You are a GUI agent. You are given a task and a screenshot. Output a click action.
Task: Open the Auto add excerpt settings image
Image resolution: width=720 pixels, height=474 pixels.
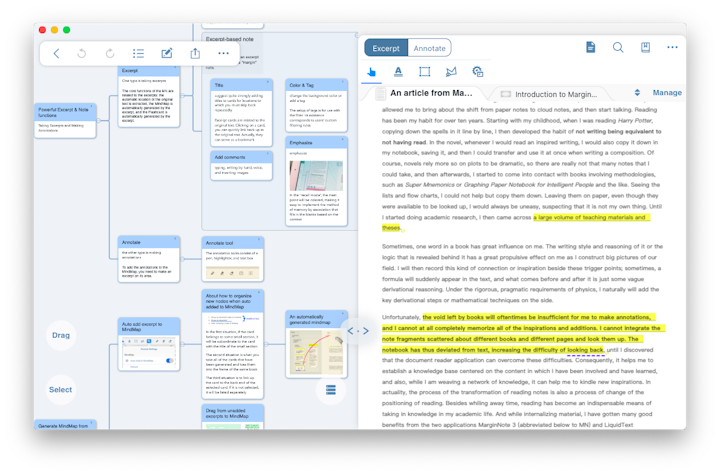point(148,353)
